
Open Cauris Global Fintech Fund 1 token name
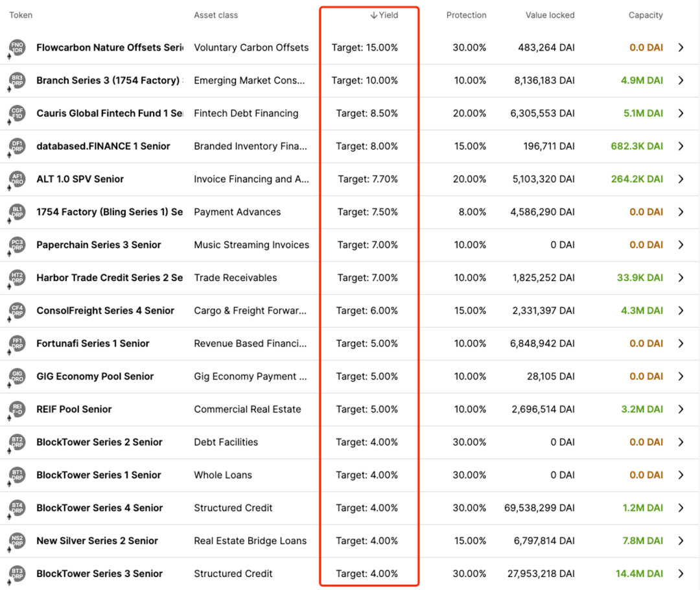(110, 113)
